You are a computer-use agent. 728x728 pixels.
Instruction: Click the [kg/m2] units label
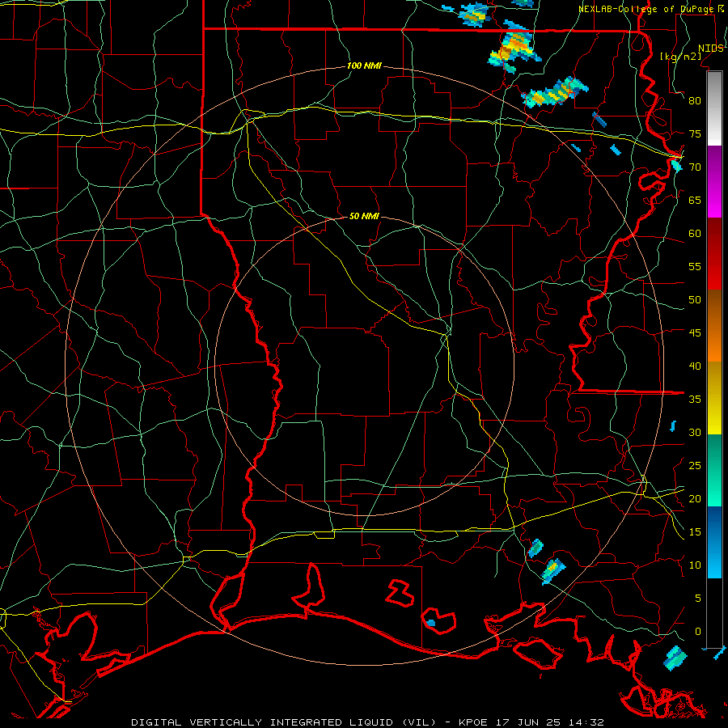(680, 57)
